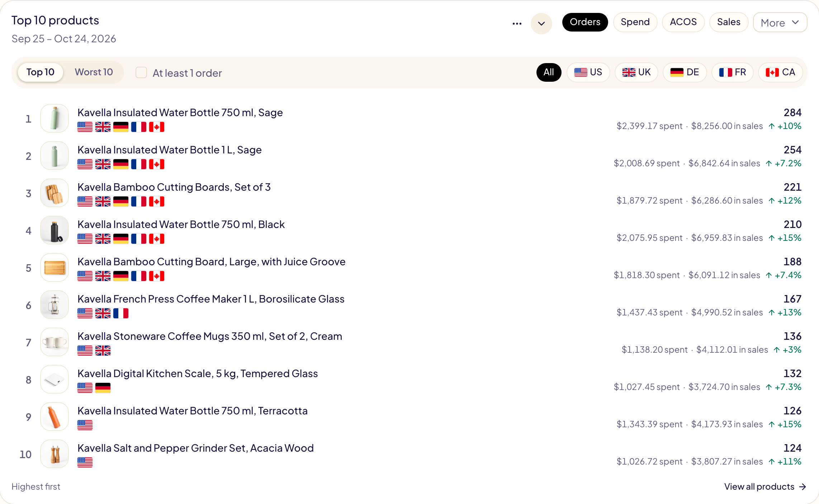
Task: Switch to the Sales metric
Action: tap(729, 22)
